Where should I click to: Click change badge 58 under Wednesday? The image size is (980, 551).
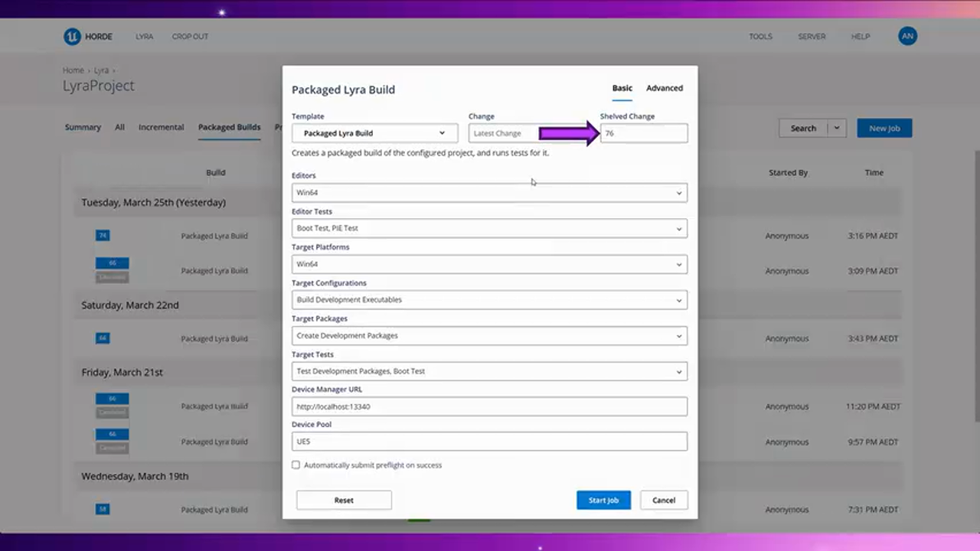tap(103, 509)
